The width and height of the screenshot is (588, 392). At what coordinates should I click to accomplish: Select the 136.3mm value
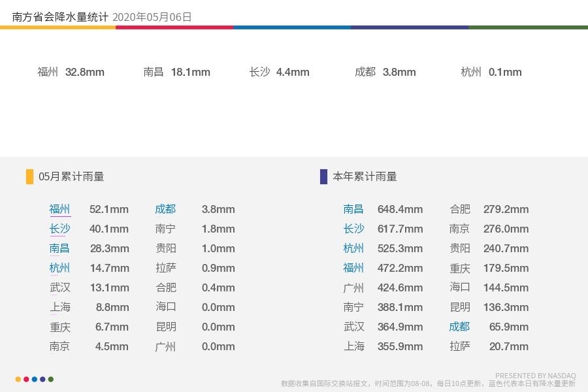point(506,307)
